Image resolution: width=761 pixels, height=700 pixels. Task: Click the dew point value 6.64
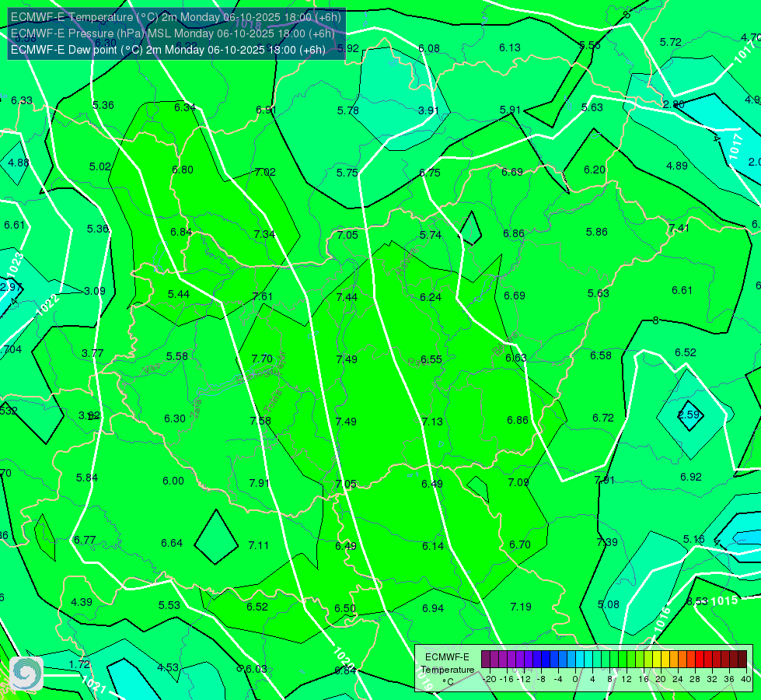[x=172, y=543]
